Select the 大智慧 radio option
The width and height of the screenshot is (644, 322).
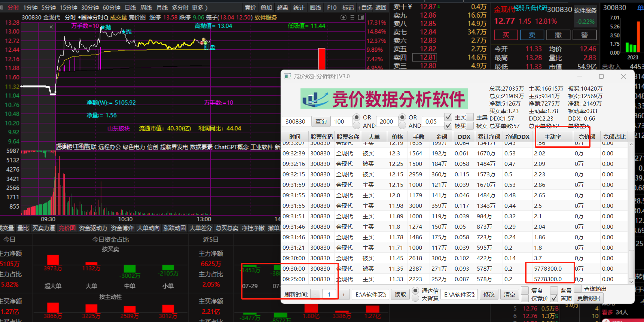[x=415, y=298]
